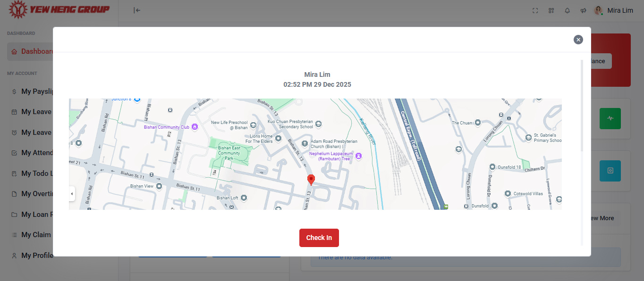Screen dimensions: 644x281
Task: Open My Todo List menu item
Action: tap(37, 174)
